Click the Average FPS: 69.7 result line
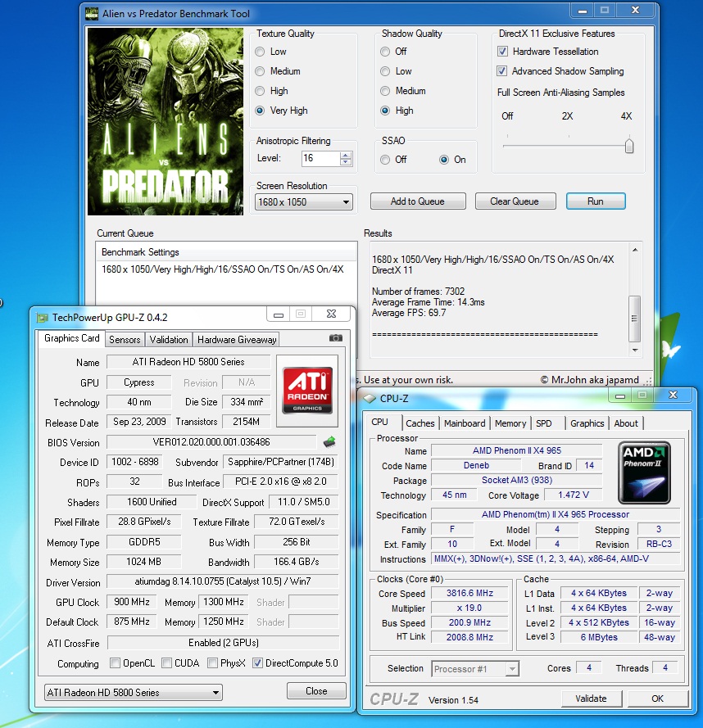 pos(409,313)
